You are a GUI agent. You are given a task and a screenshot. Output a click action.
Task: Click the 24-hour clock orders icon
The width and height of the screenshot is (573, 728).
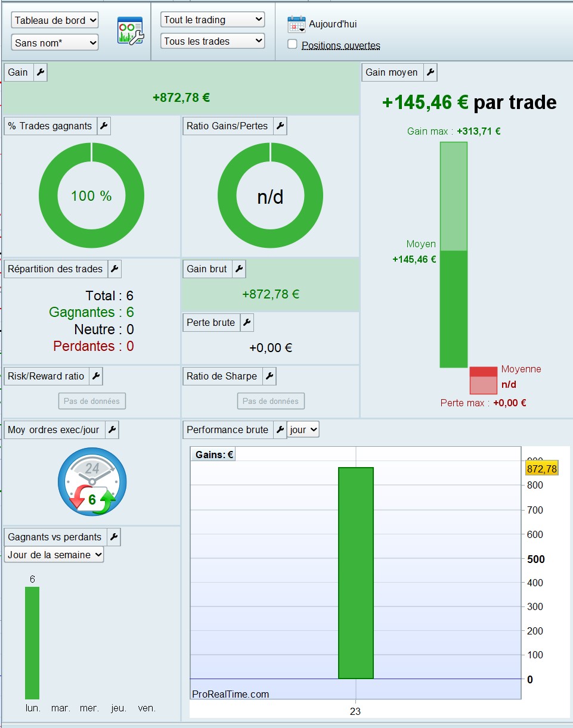(92, 481)
